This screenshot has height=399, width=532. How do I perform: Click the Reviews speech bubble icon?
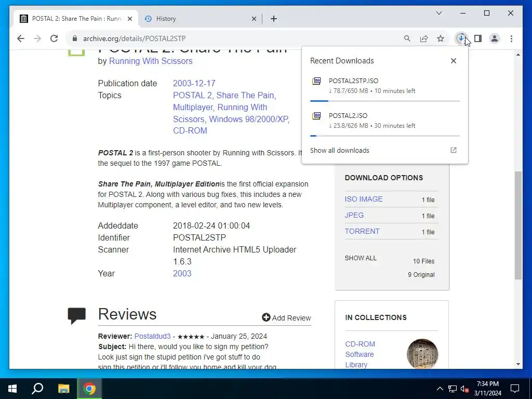77,316
